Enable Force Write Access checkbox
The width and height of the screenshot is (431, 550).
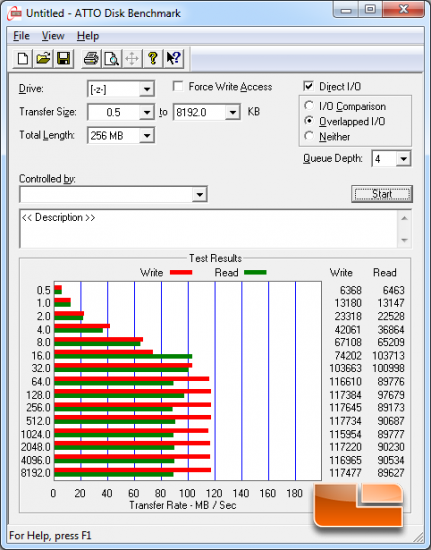178,86
